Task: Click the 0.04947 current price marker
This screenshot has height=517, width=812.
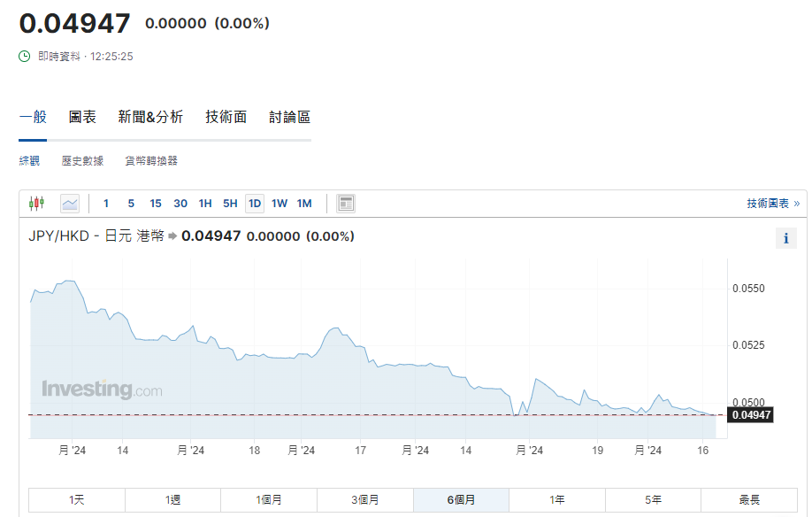Action: [x=750, y=414]
